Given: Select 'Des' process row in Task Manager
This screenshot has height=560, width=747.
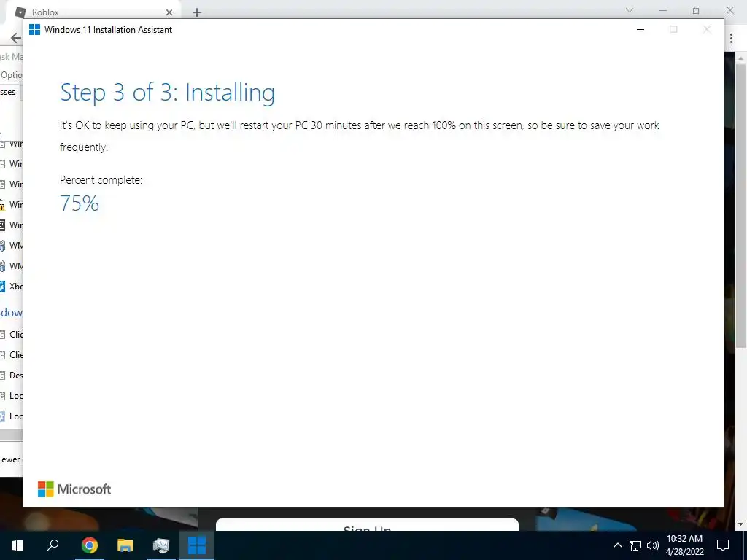Looking at the screenshot, I should [x=12, y=376].
